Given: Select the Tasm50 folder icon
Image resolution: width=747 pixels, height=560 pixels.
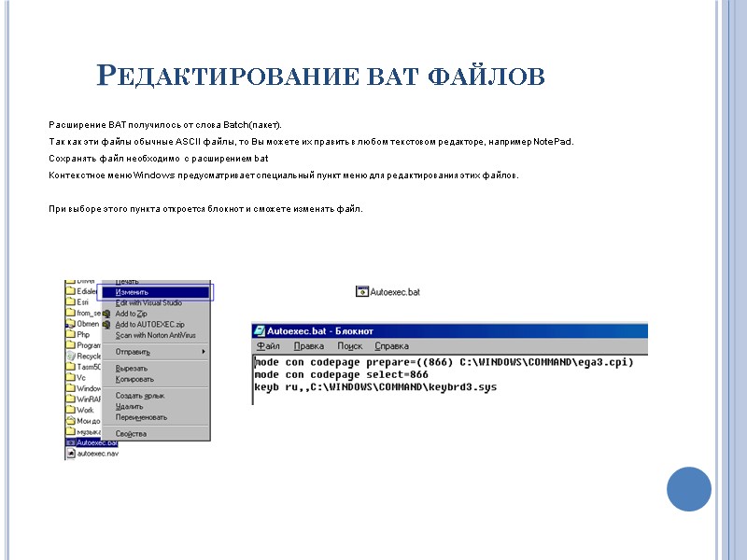Looking at the screenshot, I should [71, 367].
